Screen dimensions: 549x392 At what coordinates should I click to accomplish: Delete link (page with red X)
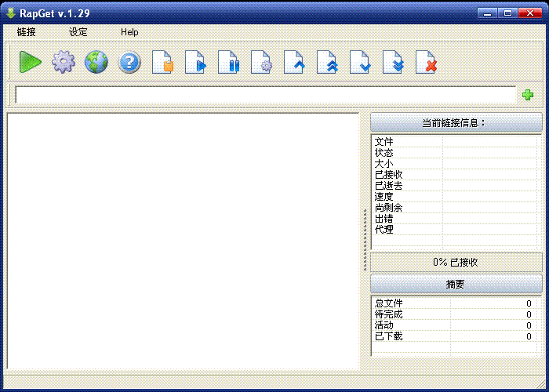coord(426,62)
